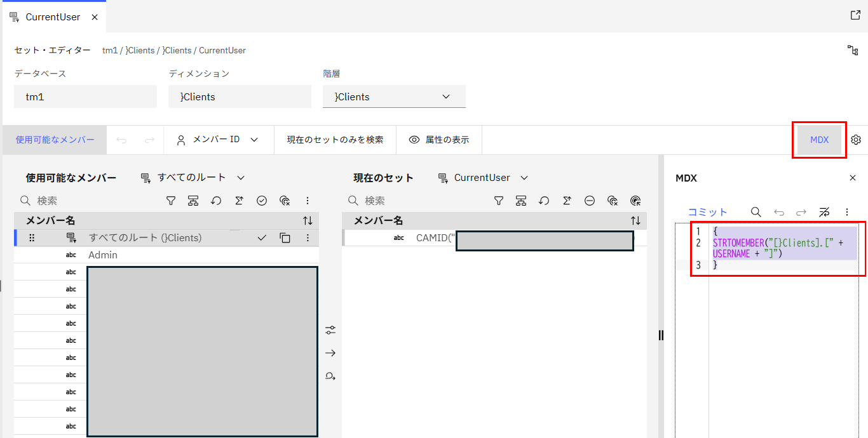Click deselect cursor icon in current set toolbar

pyautogui.click(x=613, y=201)
